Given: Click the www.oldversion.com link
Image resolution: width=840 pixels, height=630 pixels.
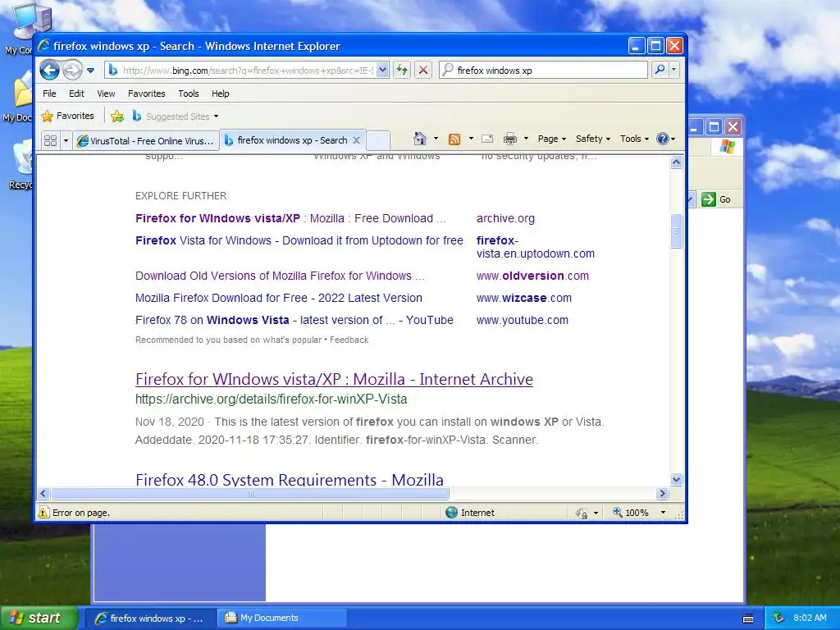Looking at the screenshot, I should [x=532, y=276].
